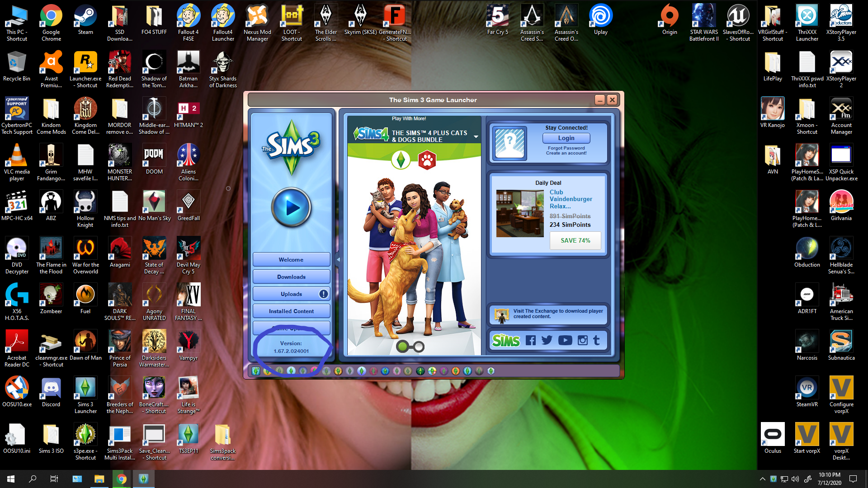Screen dimensions: 868x488
Task: Select the Uplay desktop icon
Action: [601, 20]
